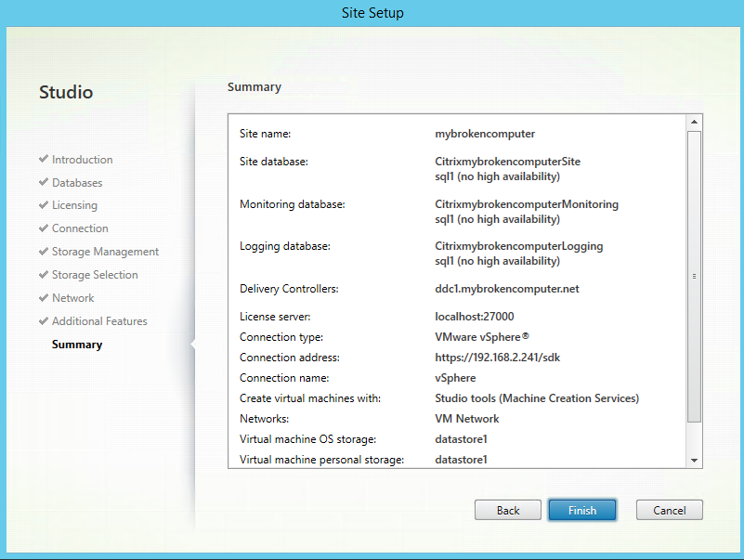Click the summary scrollbar up arrow
The width and height of the screenshot is (744, 560).
(x=695, y=122)
